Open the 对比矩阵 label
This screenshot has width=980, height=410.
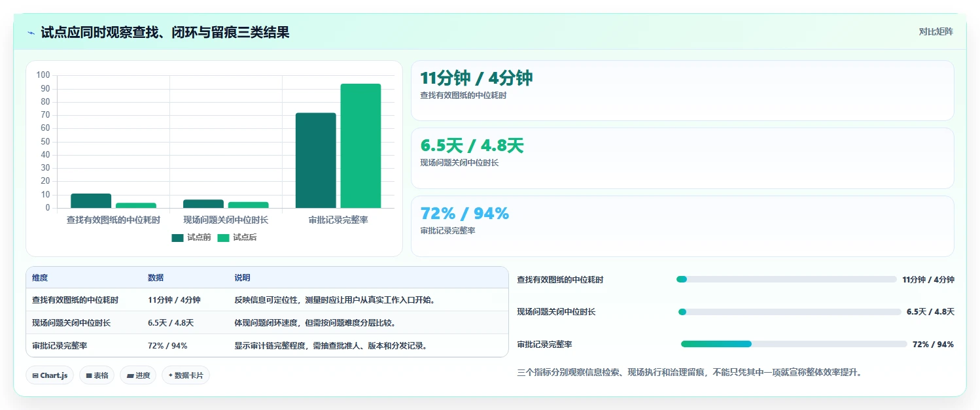(x=936, y=32)
